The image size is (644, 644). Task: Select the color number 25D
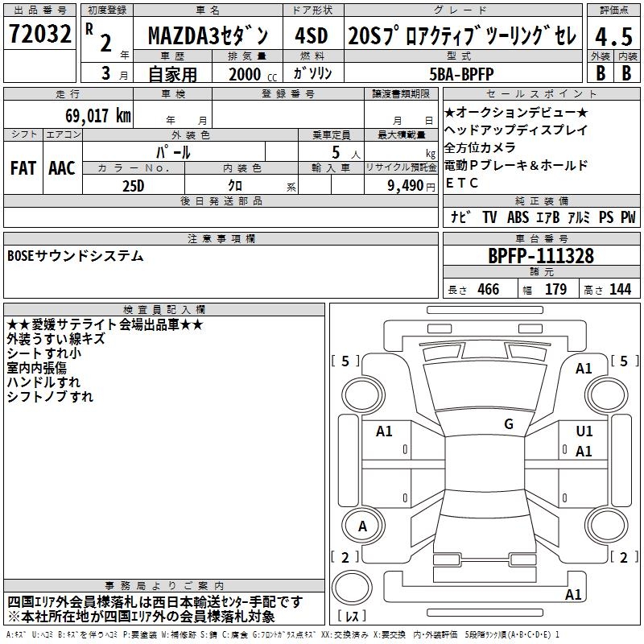[133, 184]
